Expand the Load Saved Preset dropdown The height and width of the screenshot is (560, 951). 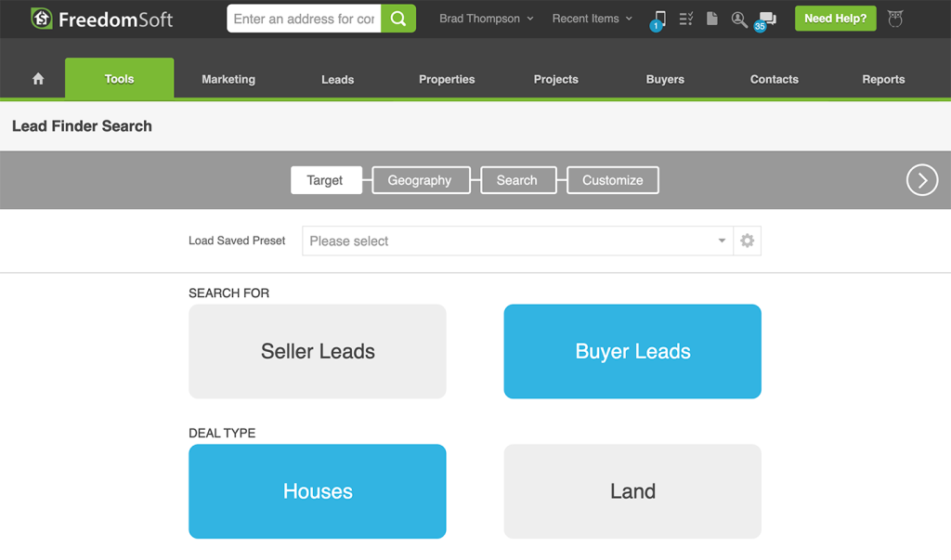pos(517,241)
